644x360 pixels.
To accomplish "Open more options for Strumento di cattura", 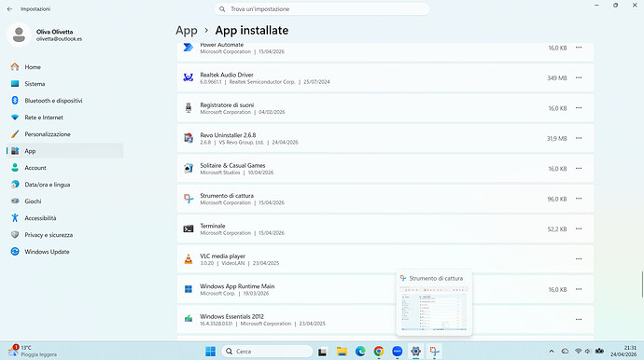I will click(x=579, y=199).
